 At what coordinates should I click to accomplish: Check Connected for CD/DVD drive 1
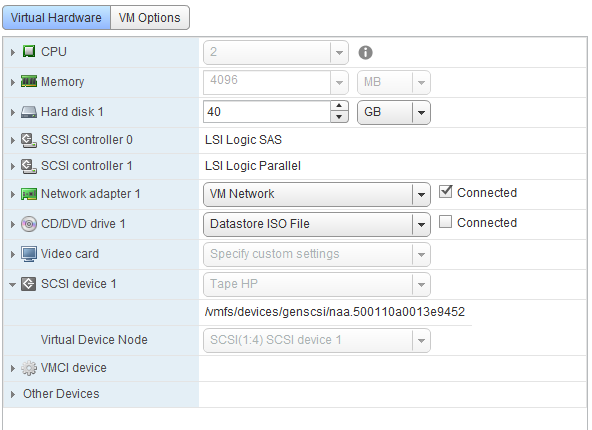coord(446,222)
